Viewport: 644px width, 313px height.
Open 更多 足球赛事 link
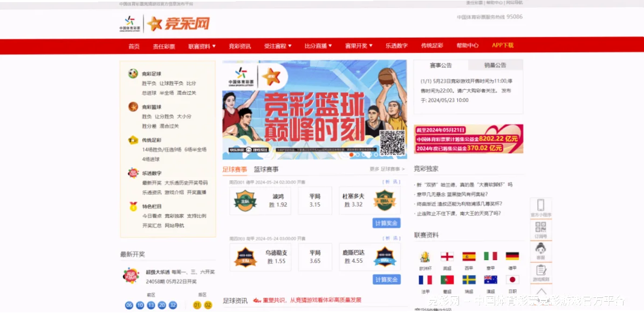(387, 169)
